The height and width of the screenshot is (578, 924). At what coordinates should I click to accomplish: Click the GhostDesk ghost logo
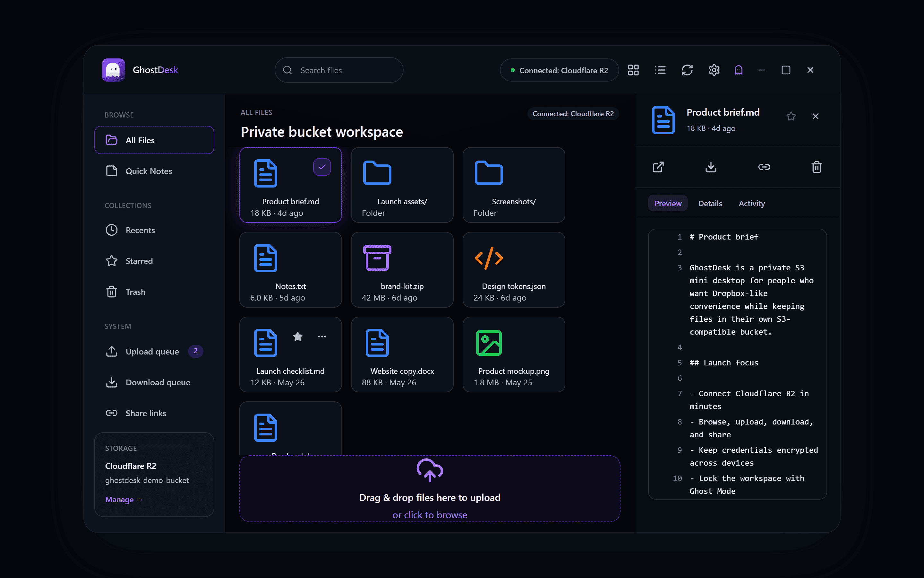[113, 70]
